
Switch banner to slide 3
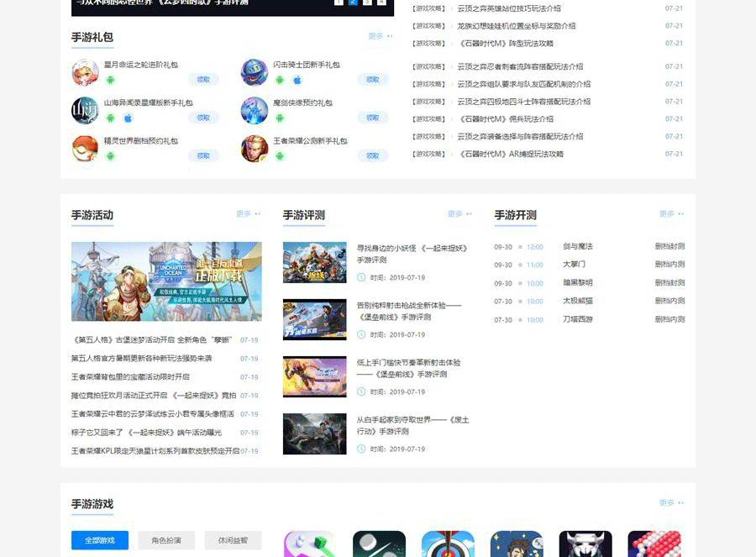pyautogui.click(x=367, y=2)
